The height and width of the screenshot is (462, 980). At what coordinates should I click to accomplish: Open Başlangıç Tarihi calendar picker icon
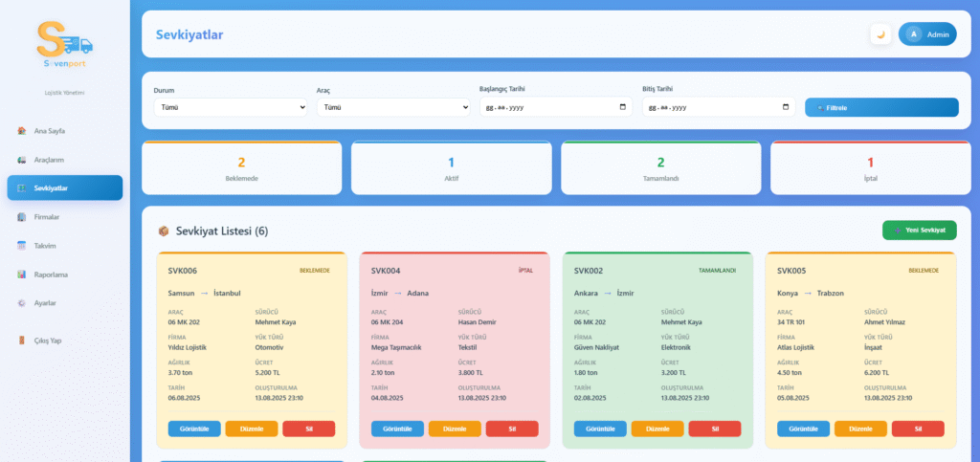pyautogui.click(x=623, y=107)
